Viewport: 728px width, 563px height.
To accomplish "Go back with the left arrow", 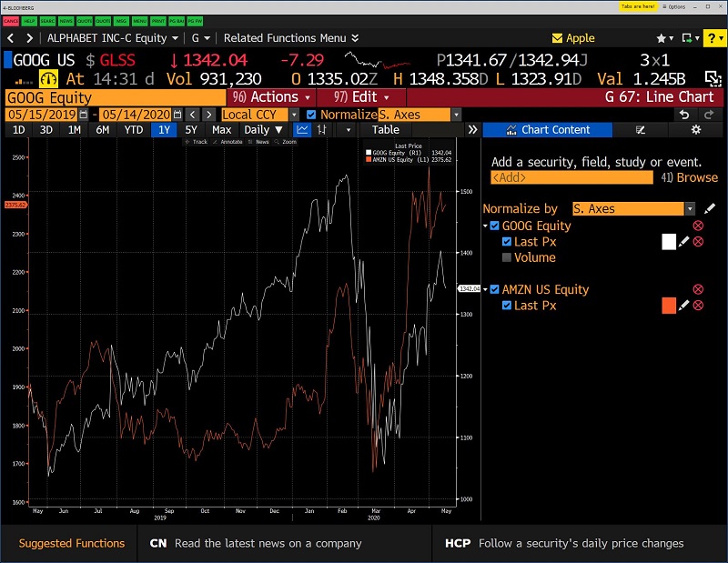I will coord(10,38).
